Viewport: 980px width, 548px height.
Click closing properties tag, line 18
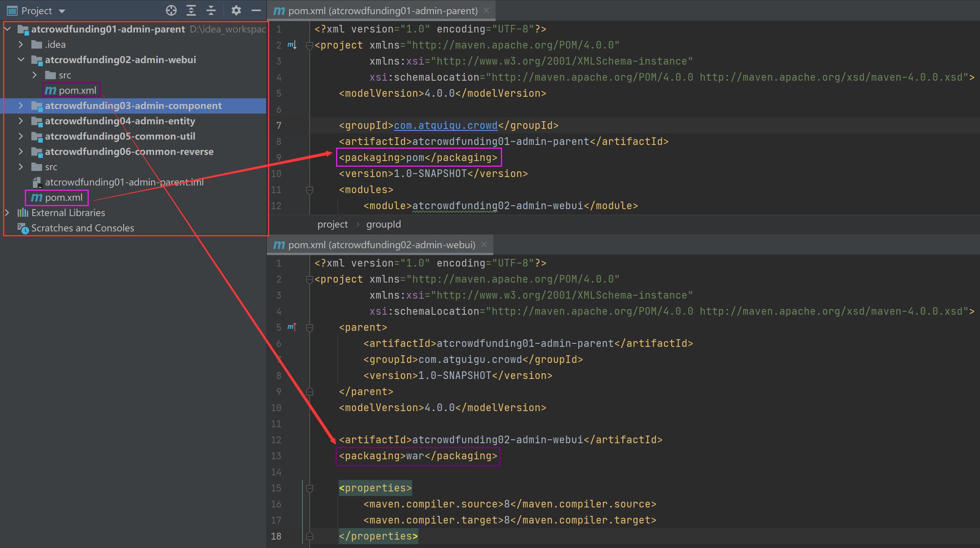pyautogui.click(x=378, y=536)
